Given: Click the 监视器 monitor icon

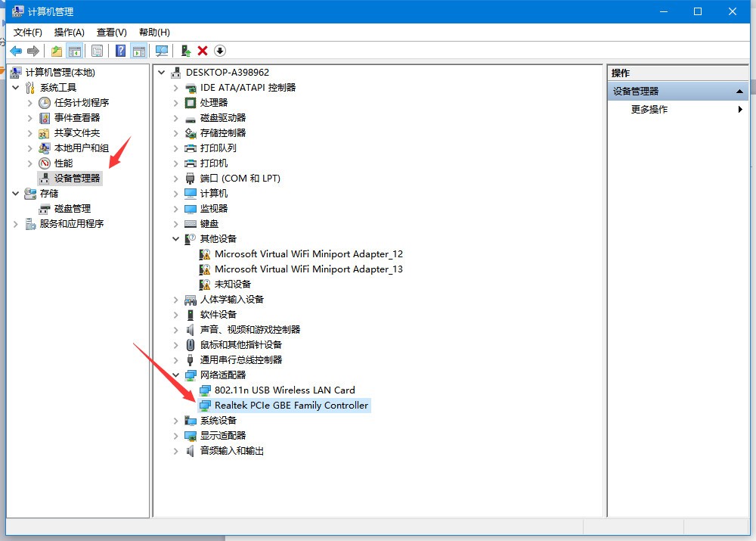Looking at the screenshot, I should click(191, 209).
